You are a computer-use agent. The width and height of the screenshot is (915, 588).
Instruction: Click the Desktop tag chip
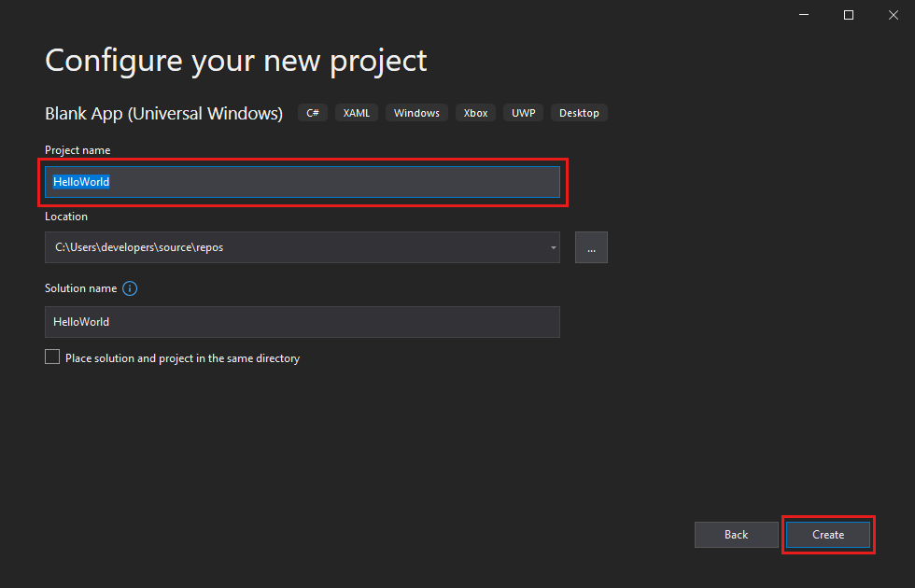pyautogui.click(x=579, y=112)
